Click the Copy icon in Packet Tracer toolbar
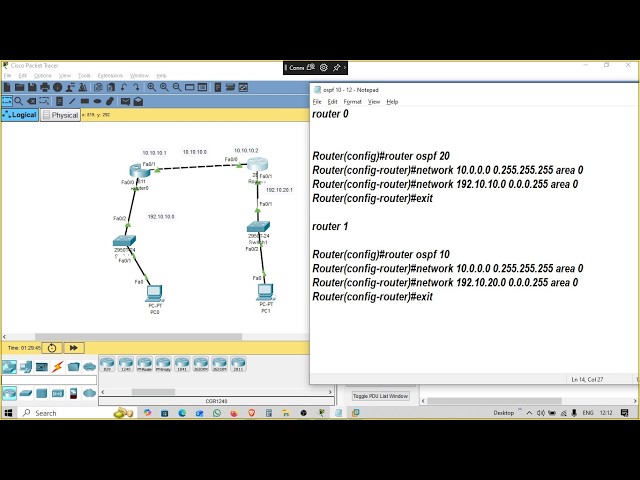The image size is (640, 480). coord(98,87)
